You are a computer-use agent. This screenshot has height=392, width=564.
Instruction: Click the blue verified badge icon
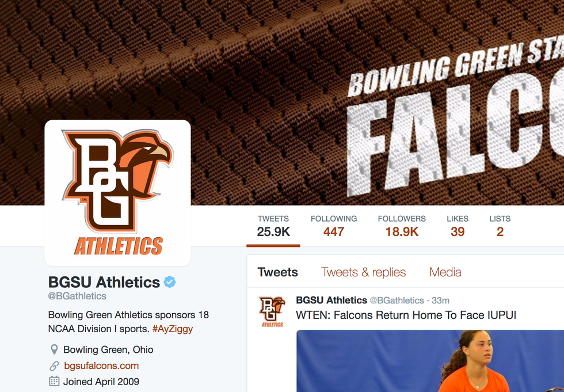[x=170, y=282]
